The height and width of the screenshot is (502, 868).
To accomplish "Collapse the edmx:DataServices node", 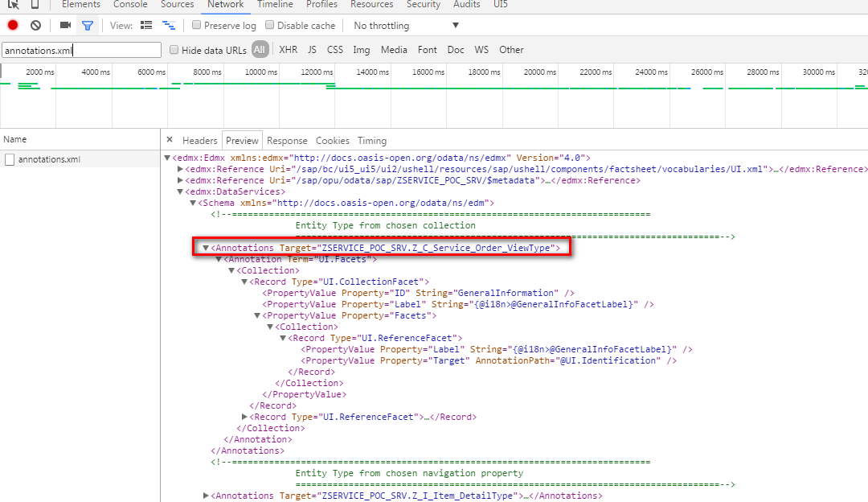I will pyautogui.click(x=180, y=191).
